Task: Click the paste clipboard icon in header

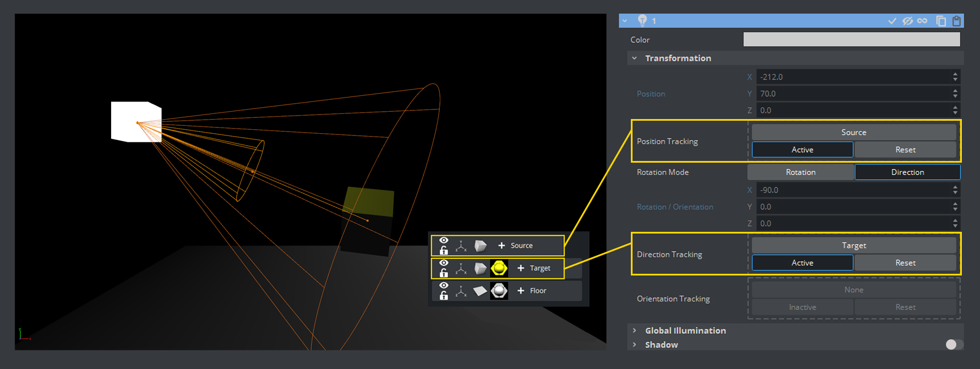Action: [x=957, y=21]
